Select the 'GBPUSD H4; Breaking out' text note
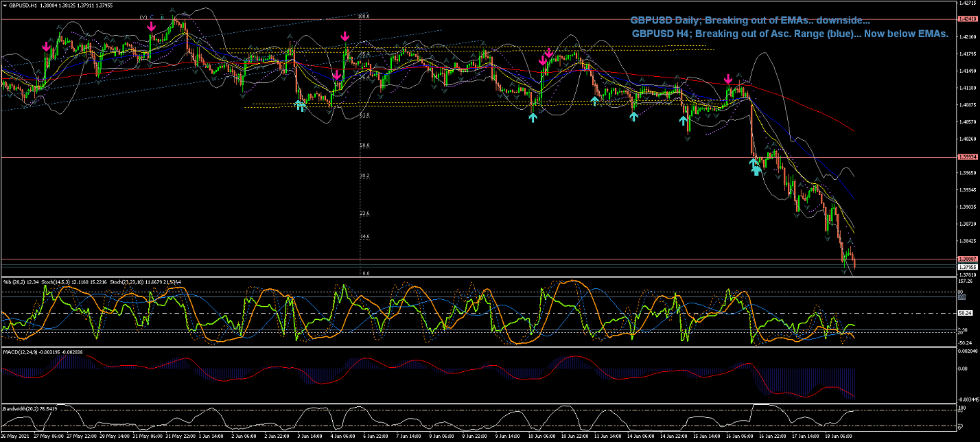The width and height of the screenshot is (980, 442). coord(789,33)
